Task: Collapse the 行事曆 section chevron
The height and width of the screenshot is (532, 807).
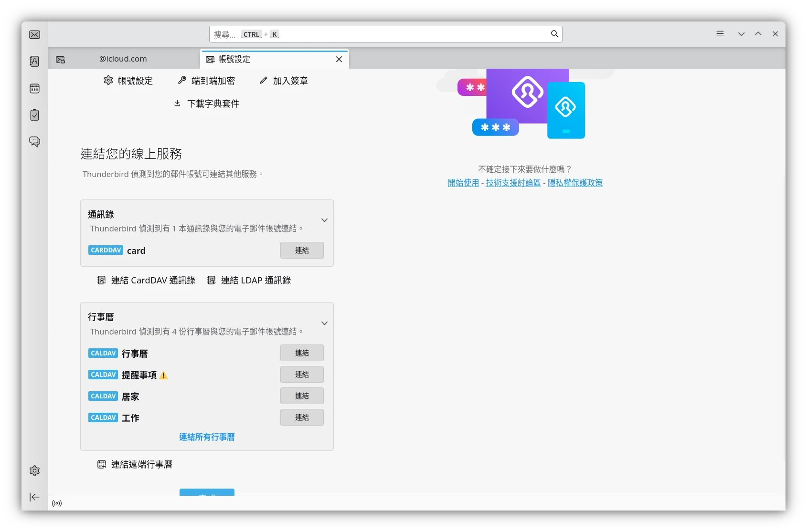Action: [x=324, y=323]
